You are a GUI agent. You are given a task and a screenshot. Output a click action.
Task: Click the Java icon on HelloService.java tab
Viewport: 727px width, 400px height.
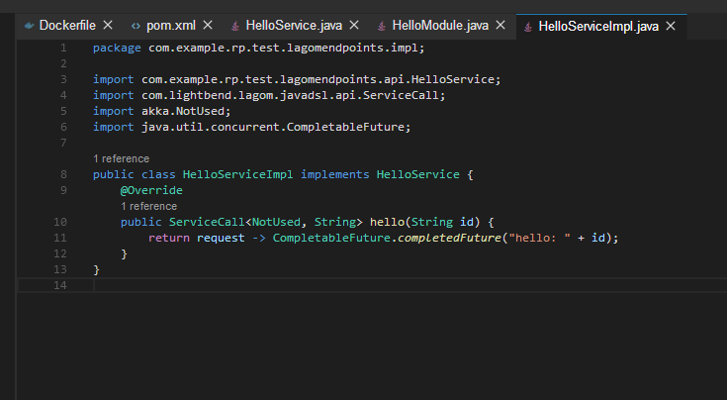point(235,26)
